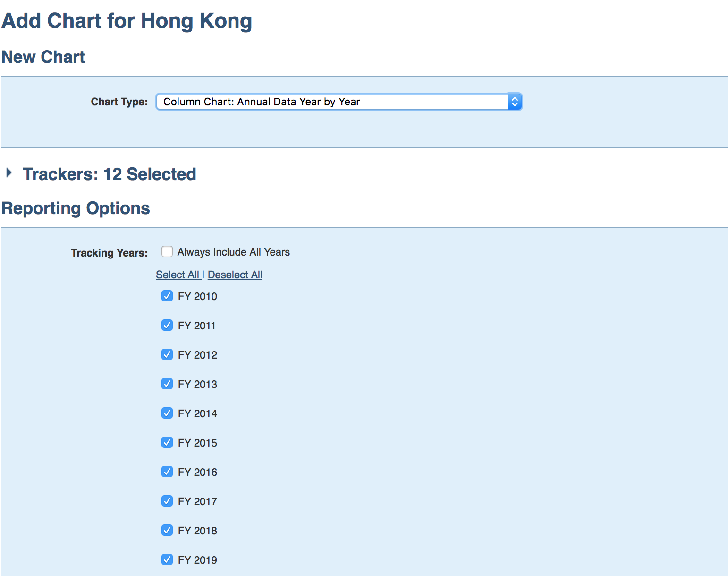Uncheck the FY 2018 checkbox
Viewport: 728px width, 576px height.
tap(167, 531)
